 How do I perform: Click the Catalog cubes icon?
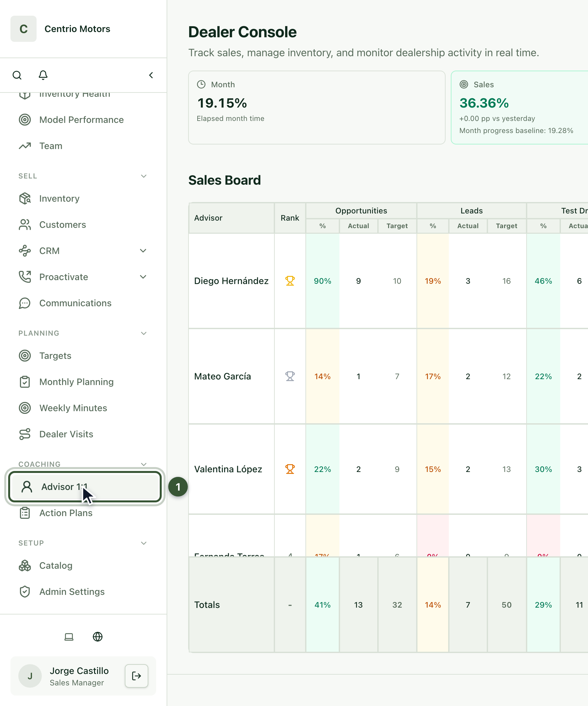click(x=25, y=565)
